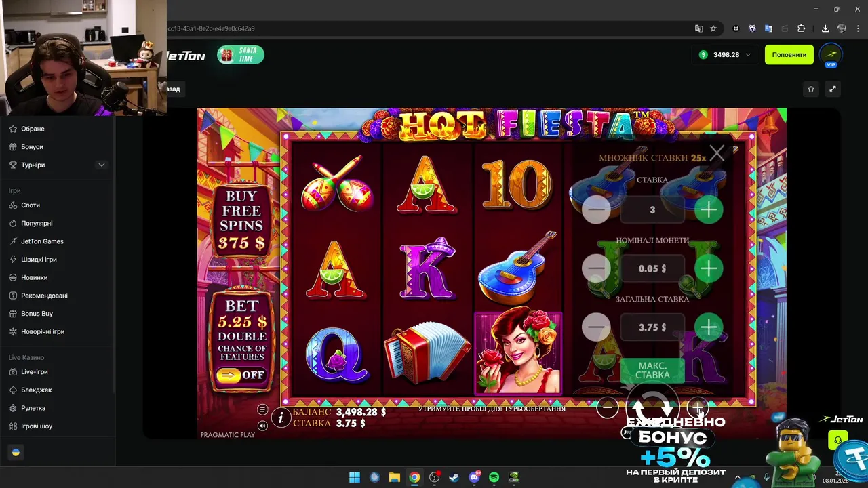Viewport: 868px width, 488px height.
Task: Bookmark page with browser star icon
Action: [x=713, y=28]
